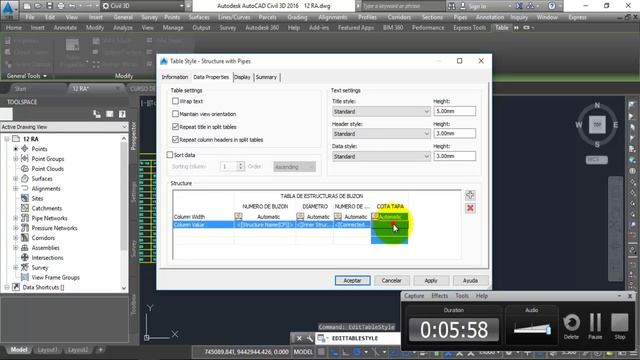Viewport: 640px width, 360px height.
Task: Open the Annotate ribbon tab
Action: (65, 28)
